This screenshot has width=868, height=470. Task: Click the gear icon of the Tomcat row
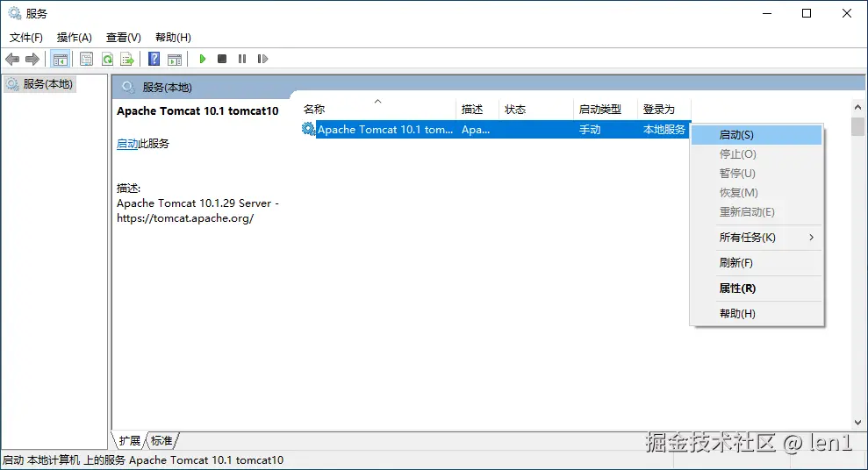point(308,129)
